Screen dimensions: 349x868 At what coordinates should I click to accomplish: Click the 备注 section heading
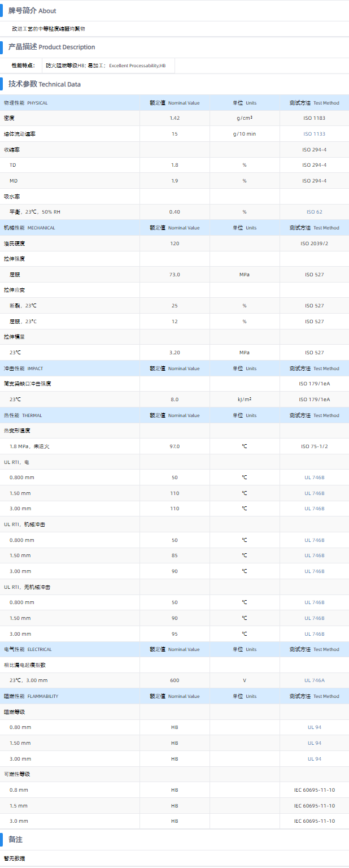pos(15,840)
